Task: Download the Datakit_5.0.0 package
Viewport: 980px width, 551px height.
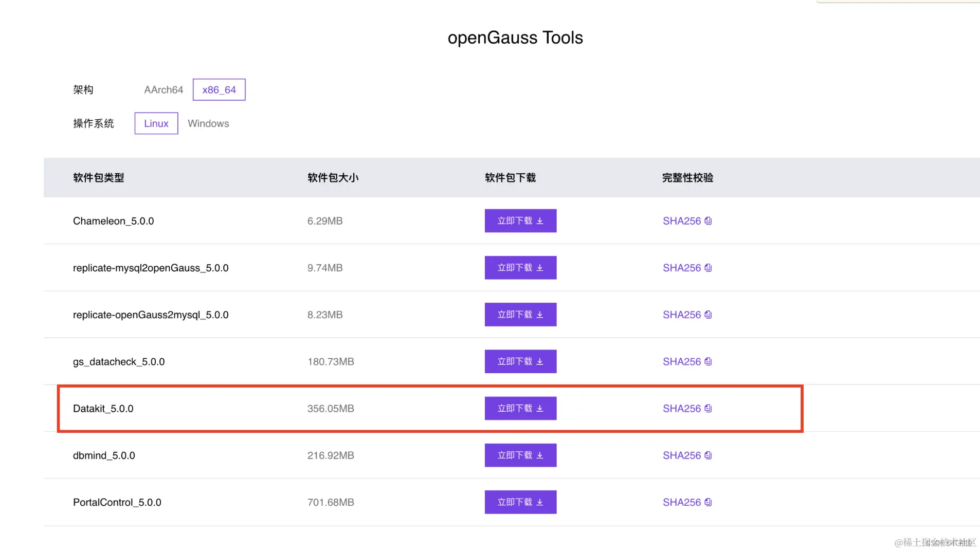Action: click(x=520, y=408)
